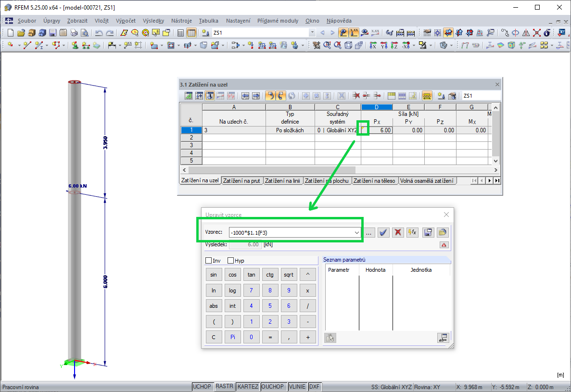Select row header number 2 in table
This screenshot has width=571, height=392.
coord(191,138)
